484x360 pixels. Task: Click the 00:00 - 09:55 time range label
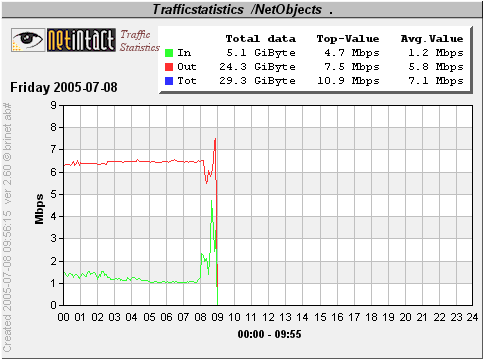coord(269,334)
